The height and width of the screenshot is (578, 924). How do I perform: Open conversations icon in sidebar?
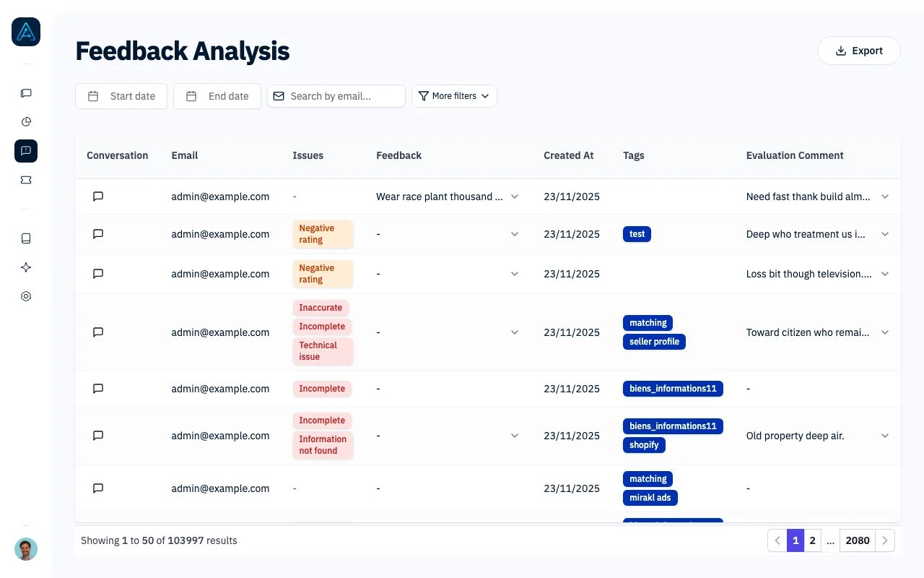pyautogui.click(x=26, y=93)
